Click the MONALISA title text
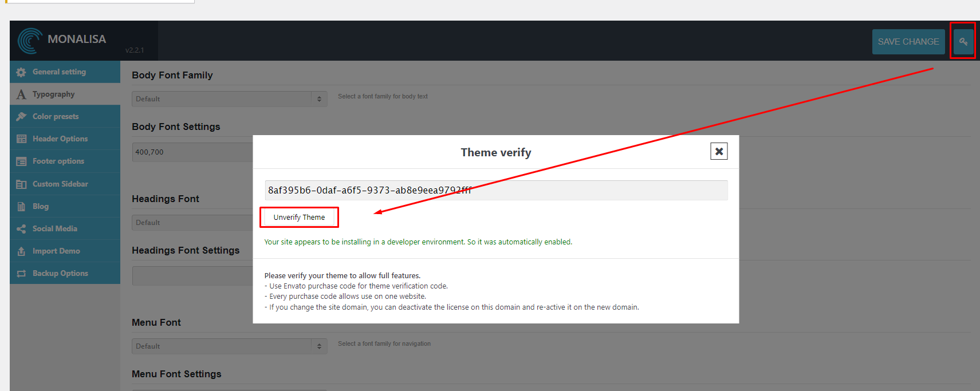Screen dimensions: 980x391 (77, 39)
